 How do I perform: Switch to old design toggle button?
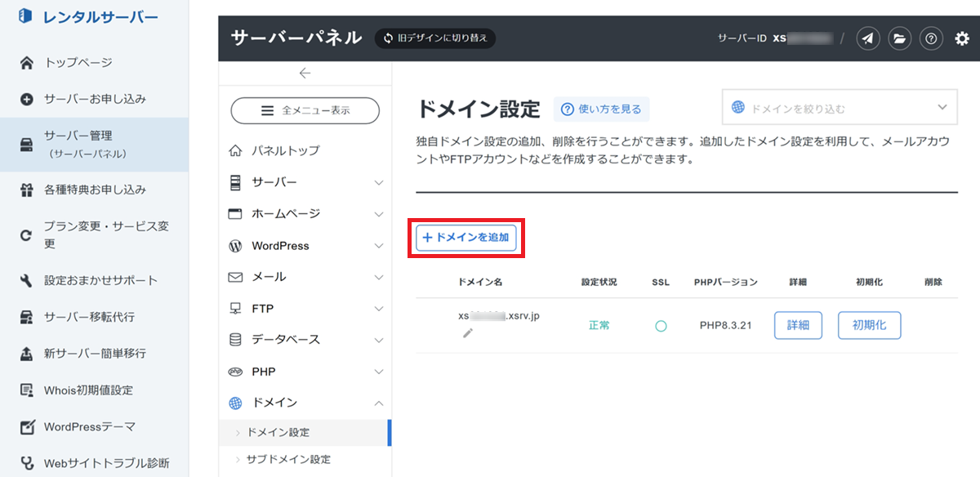point(435,38)
